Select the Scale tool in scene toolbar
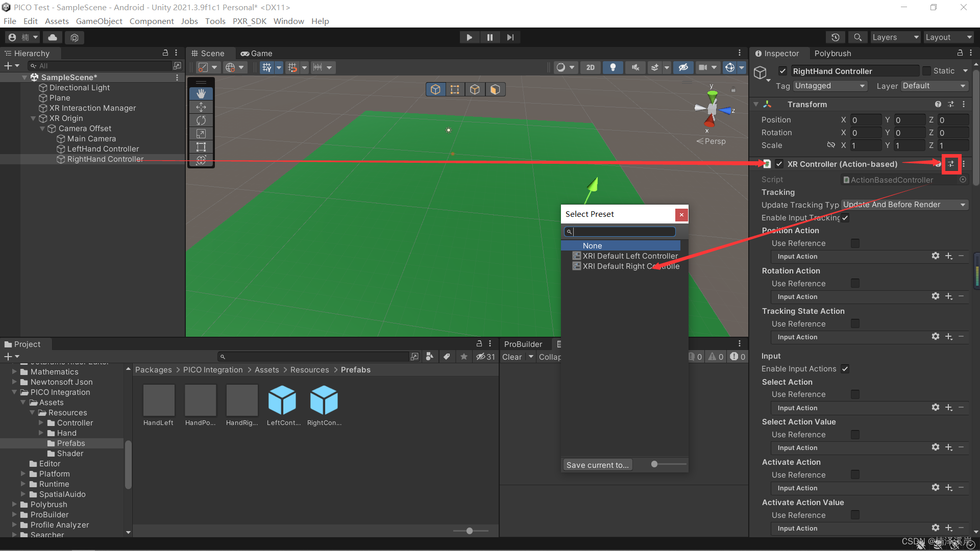This screenshot has width=980, height=551. (201, 134)
